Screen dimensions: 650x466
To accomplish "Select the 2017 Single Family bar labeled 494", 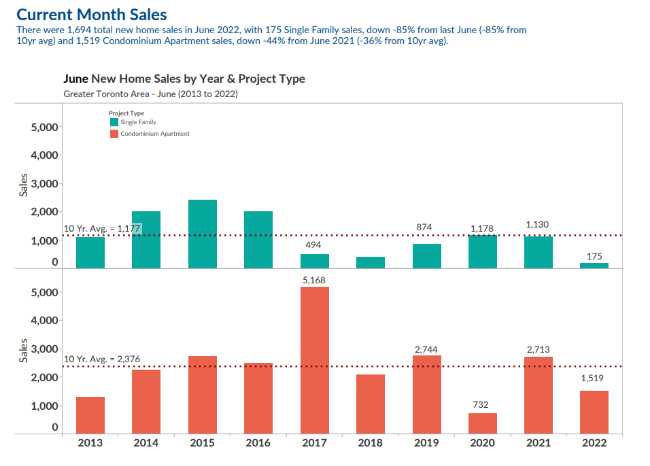I will 314,261.
